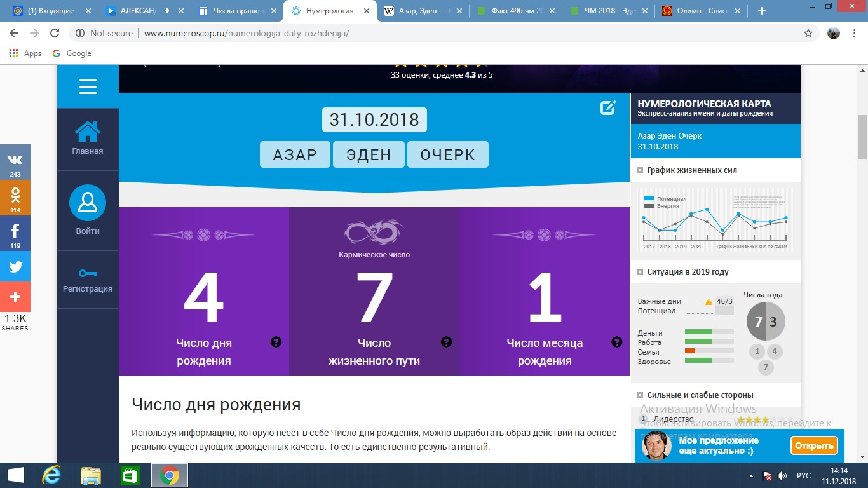Go back in browser history
The width and height of the screenshot is (868, 488).
tap(14, 33)
